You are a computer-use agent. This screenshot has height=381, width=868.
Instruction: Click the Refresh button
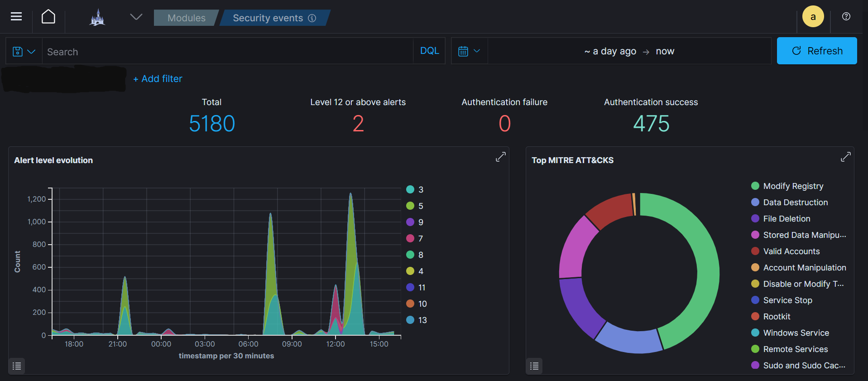click(x=816, y=51)
